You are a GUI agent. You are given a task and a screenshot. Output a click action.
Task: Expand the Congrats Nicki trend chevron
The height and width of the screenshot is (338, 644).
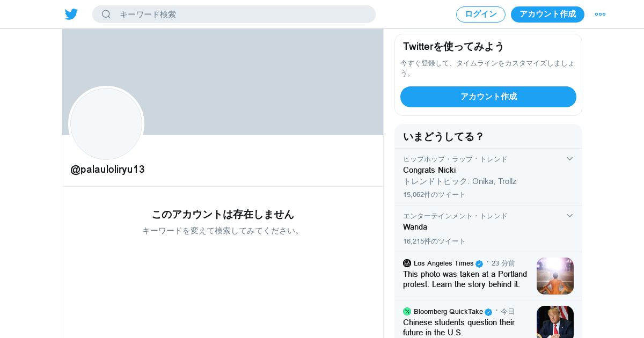[569, 159]
